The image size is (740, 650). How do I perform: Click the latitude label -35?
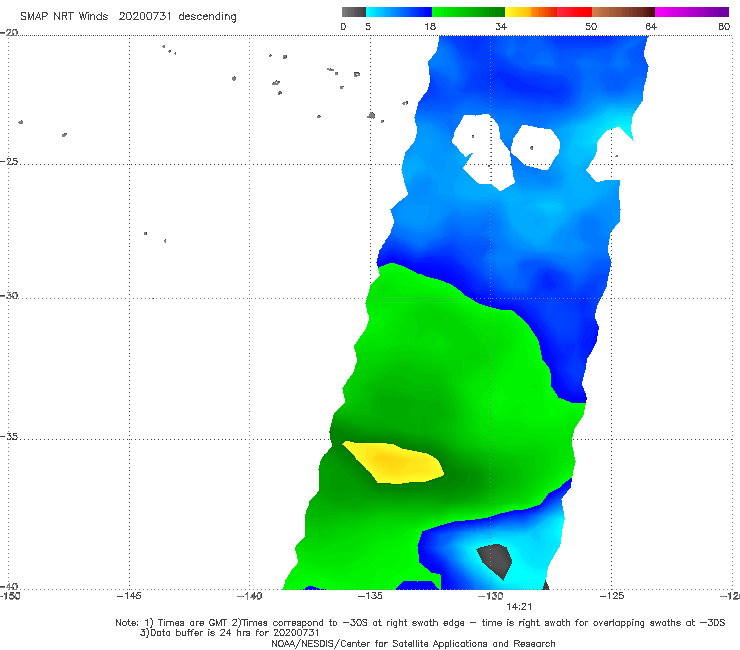9,437
